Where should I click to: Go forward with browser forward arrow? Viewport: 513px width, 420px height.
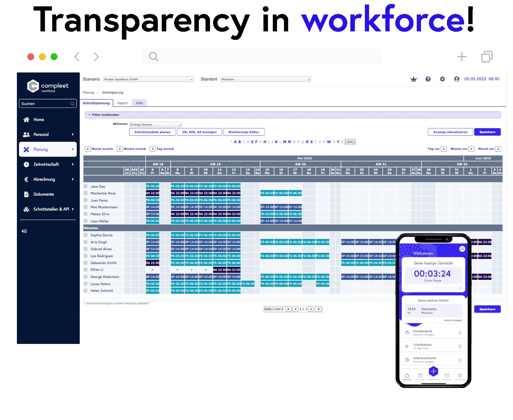pyautogui.click(x=96, y=56)
